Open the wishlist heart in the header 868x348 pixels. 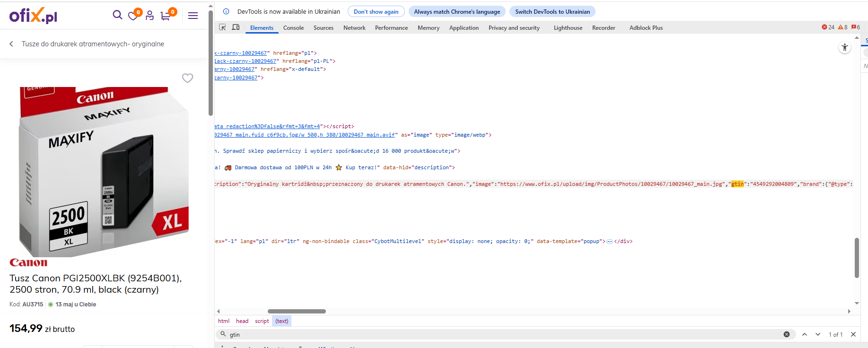point(133,16)
